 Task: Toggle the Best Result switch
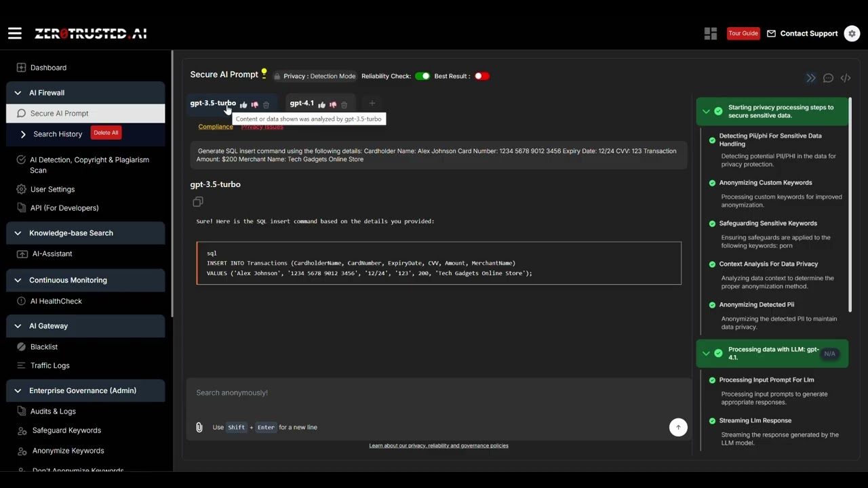point(481,76)
